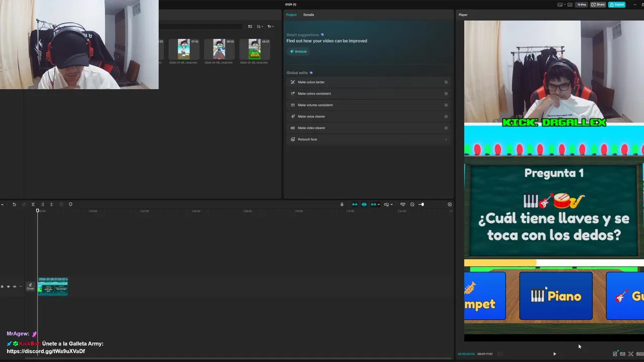644x362 pixels.
Task: Click the Make colors better wand icon
Action: [x=293, y=82]
